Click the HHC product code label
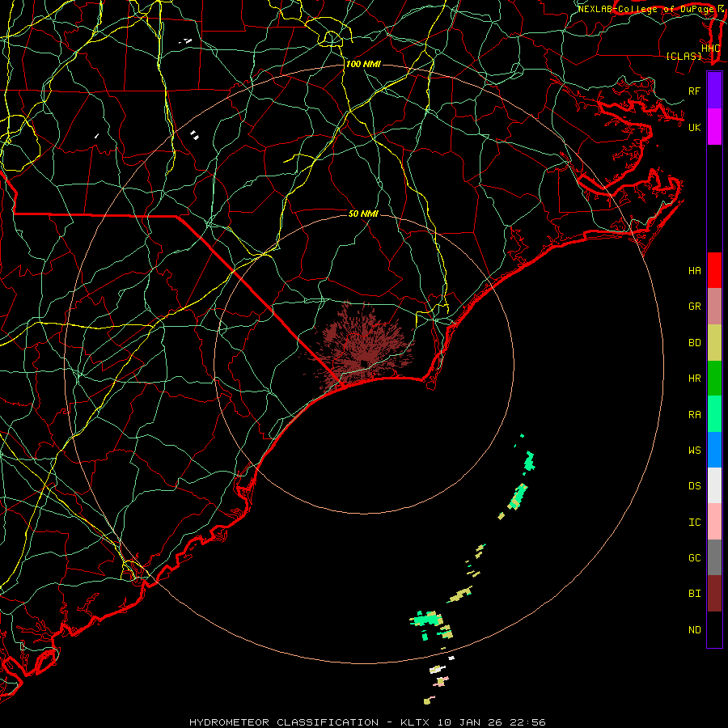Viewport: 728px width, 728px height. point(710,49)
